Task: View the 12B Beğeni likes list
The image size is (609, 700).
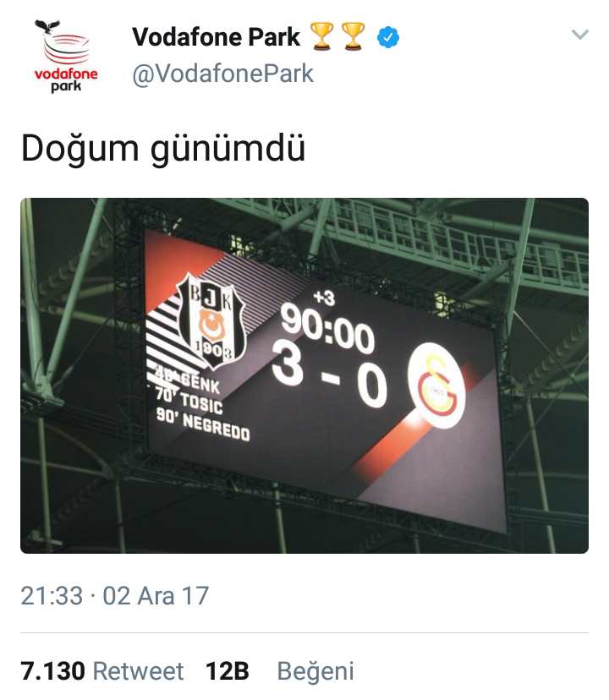Action: click(280, 670)
